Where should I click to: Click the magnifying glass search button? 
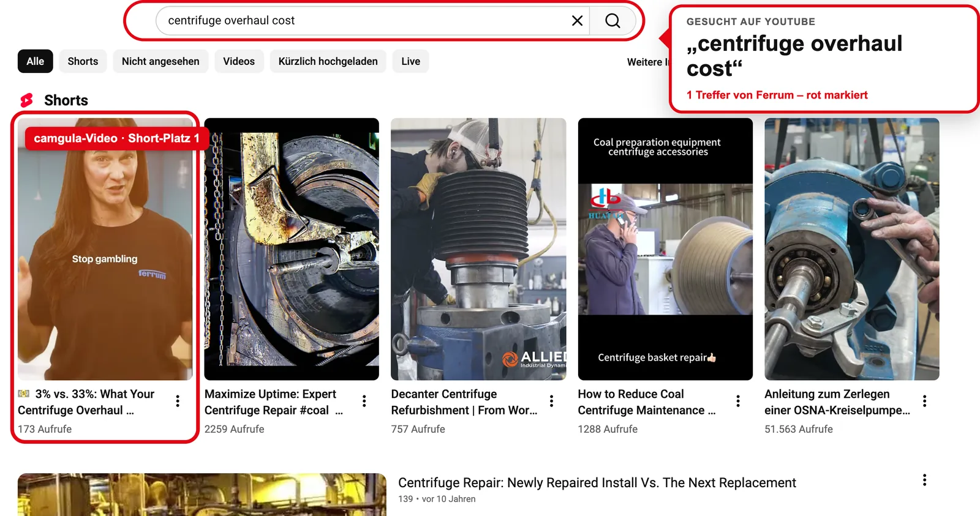pyautogui.click(x=612, y=21)
